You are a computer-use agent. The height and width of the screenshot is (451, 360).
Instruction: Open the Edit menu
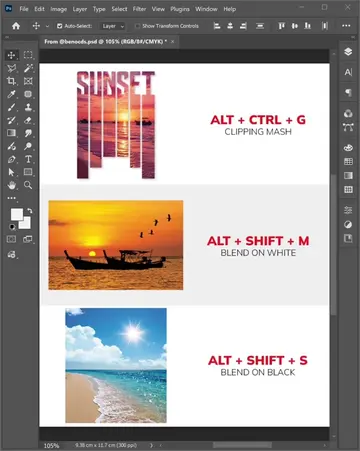39,9
